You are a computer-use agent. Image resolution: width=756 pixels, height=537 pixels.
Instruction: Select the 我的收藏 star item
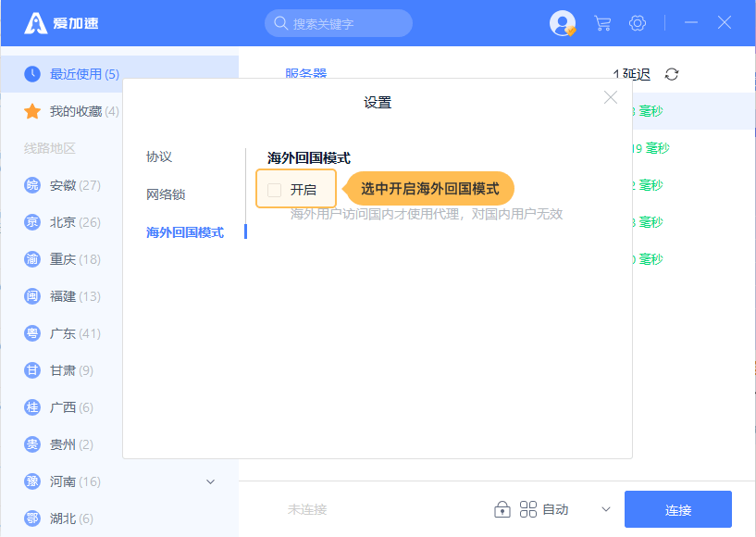pyautogui.click(x=74, y=111)
